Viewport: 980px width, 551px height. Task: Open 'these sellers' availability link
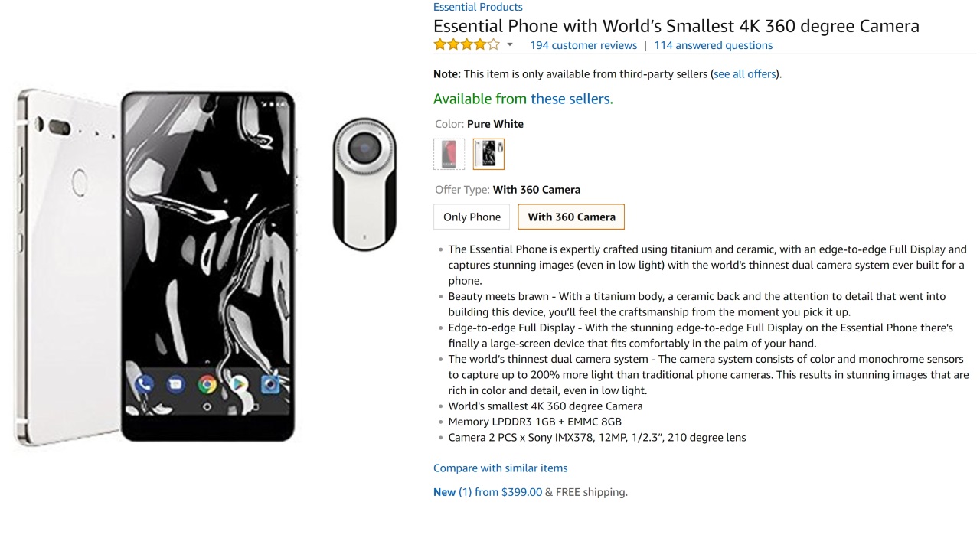pos(571,99)
